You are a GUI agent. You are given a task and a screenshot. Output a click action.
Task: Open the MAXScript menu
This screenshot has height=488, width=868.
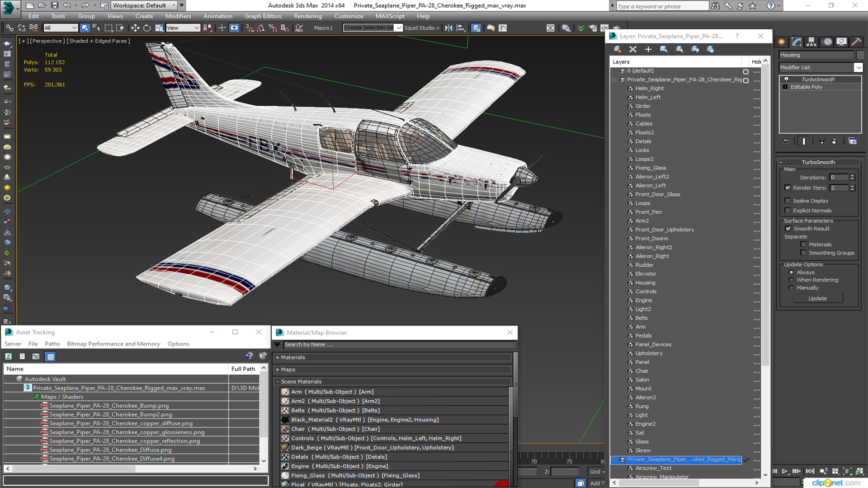coord(390,16)
